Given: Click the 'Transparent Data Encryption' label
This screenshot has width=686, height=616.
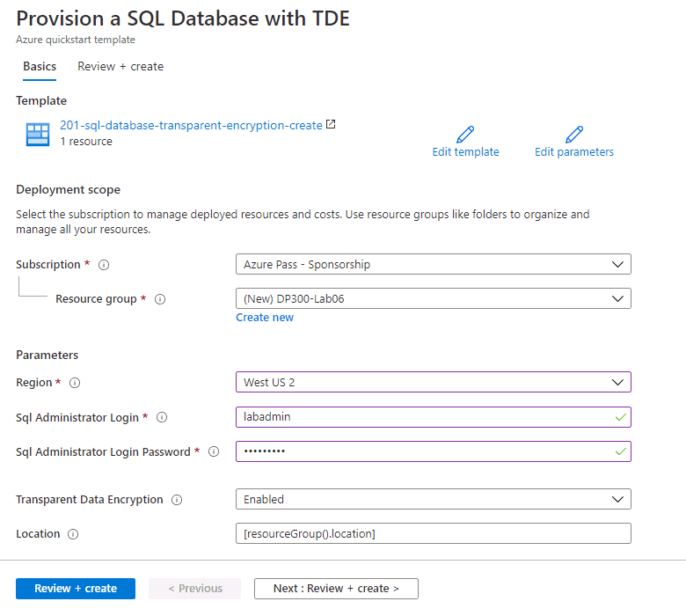Looking at the screenshot, I should 89,500.
